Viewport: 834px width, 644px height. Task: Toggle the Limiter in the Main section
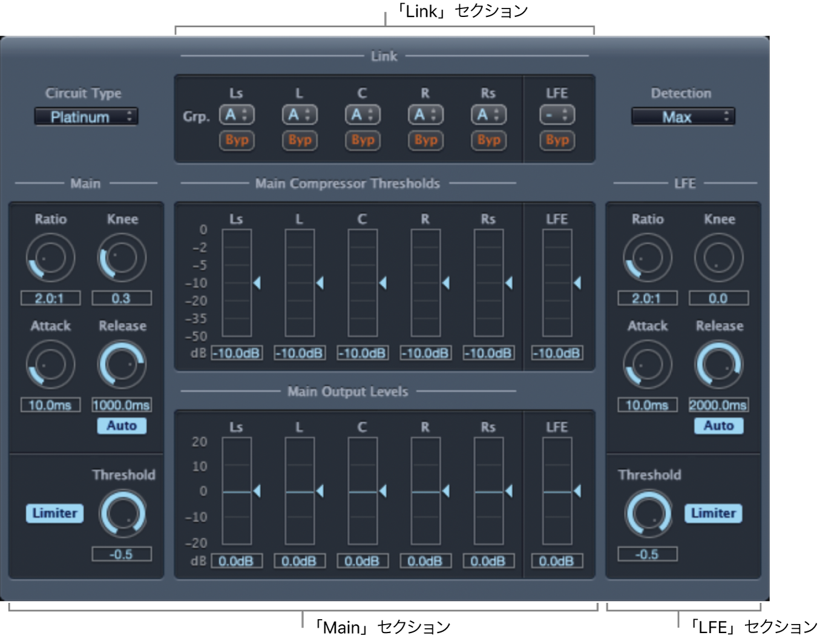click(x=54, y=513)
